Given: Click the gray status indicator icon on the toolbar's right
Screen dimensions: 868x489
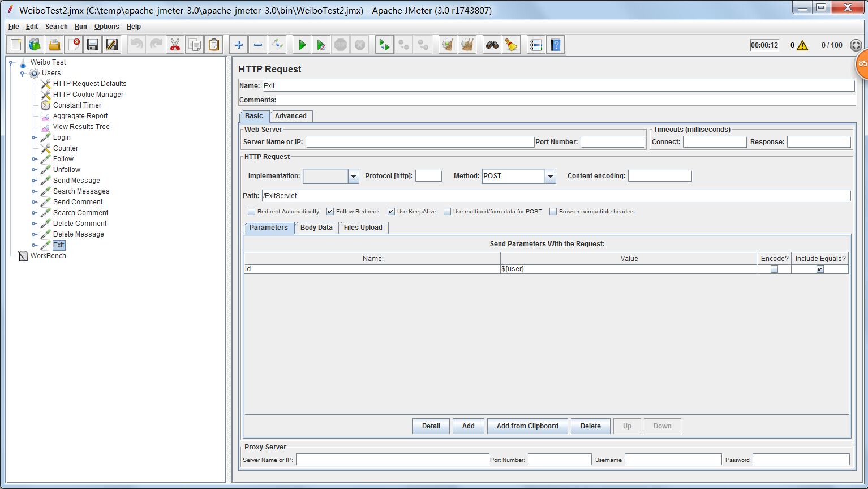Looking at the screenshot, I should [x=856, y=45].
